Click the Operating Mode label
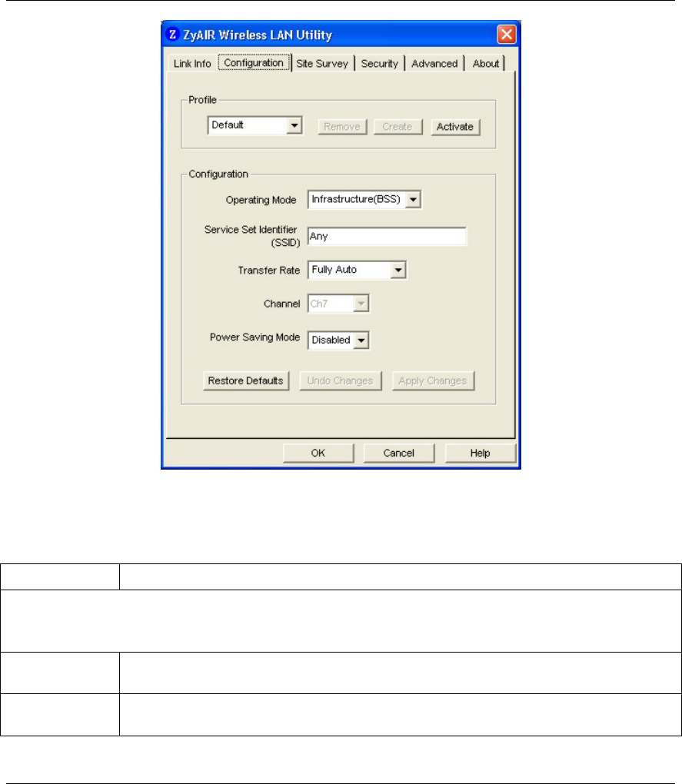682x784 pixels. (261, 200)
